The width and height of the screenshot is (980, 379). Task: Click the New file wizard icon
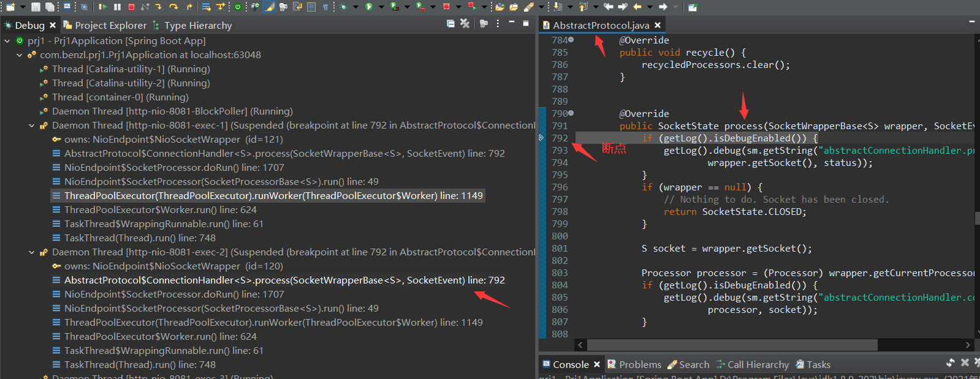pos(10,7)
